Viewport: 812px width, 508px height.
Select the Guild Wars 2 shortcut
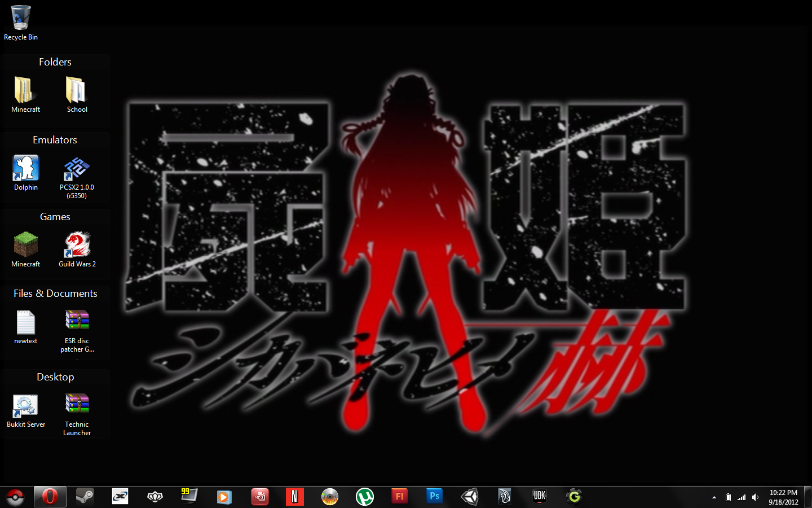click(77, 246)
